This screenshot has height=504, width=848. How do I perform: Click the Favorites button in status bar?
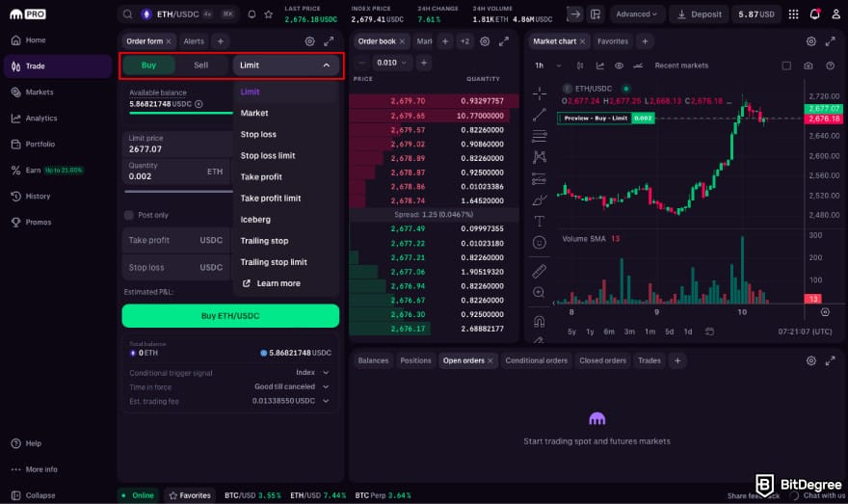pos(190,495)
